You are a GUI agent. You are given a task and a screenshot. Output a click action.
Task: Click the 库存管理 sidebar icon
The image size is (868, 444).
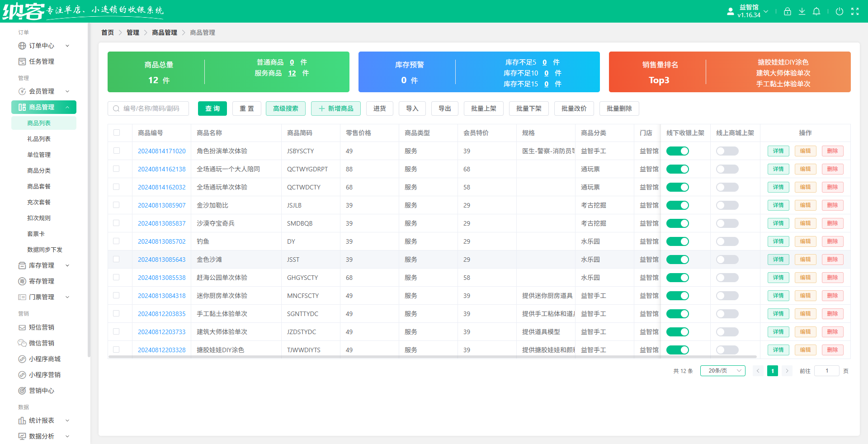click(x=22, y=265)
